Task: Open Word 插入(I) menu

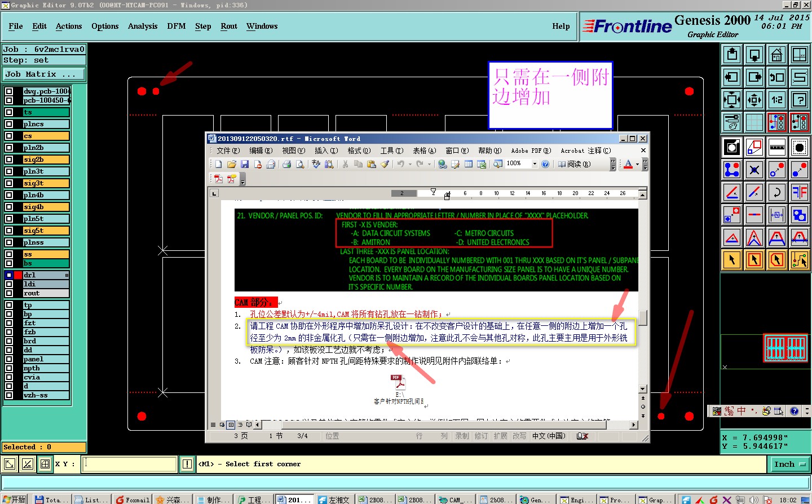Action: (326, 151)
